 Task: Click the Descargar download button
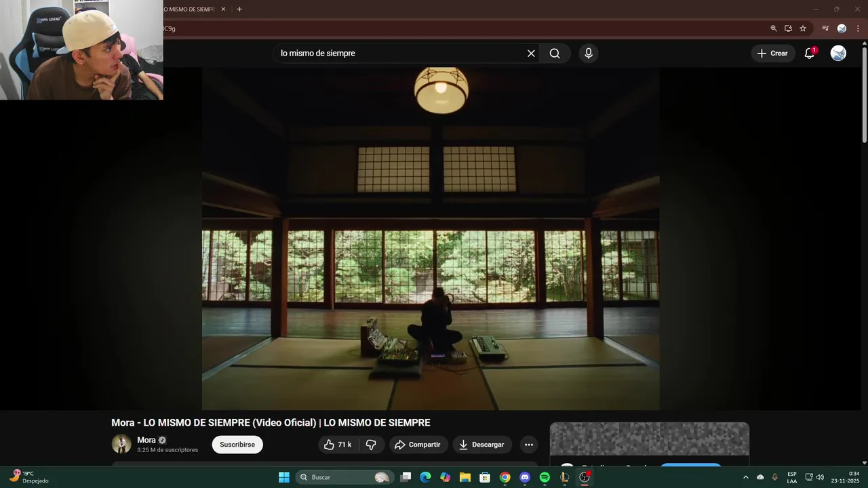[x=482, y=445]
